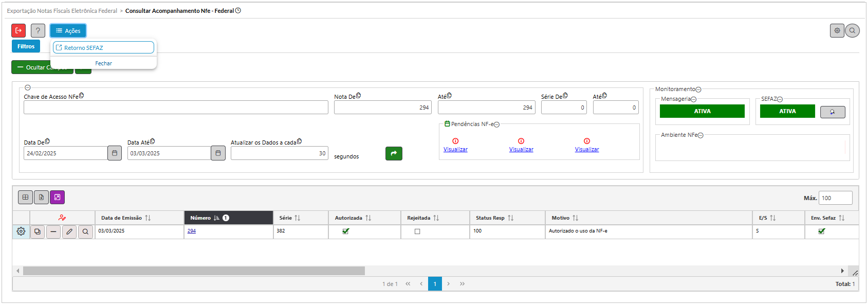Switch to the Filtros tab
The image size is (868, 304).
click(x=26, y=46)
